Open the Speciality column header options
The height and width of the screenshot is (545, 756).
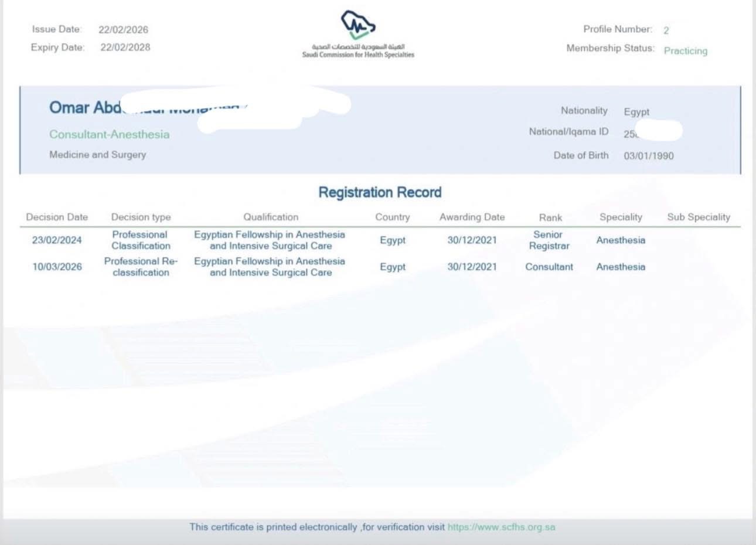point(621,217)
